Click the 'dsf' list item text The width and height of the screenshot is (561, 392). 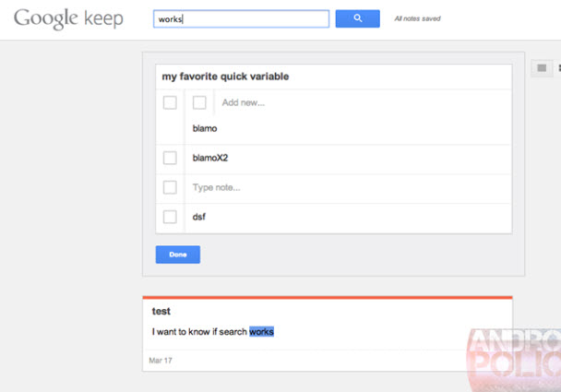[x=198, y=217]
